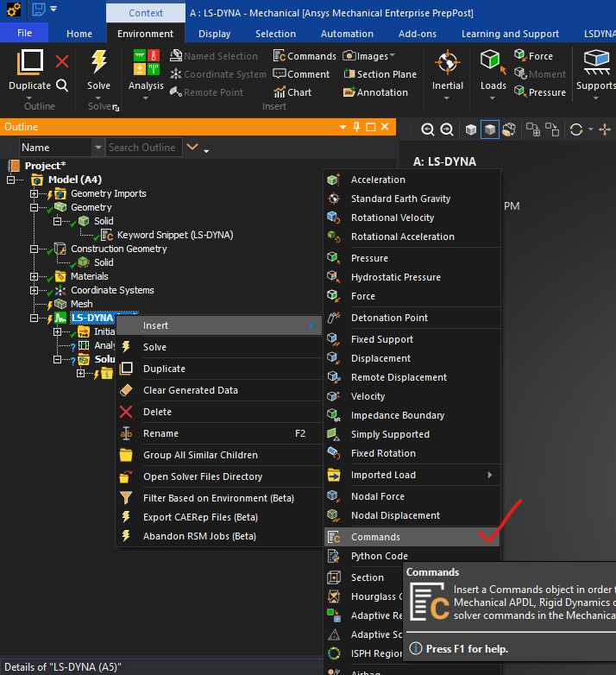
Task: Select Nodal Displacement from submenu
Action: [412, 515]
